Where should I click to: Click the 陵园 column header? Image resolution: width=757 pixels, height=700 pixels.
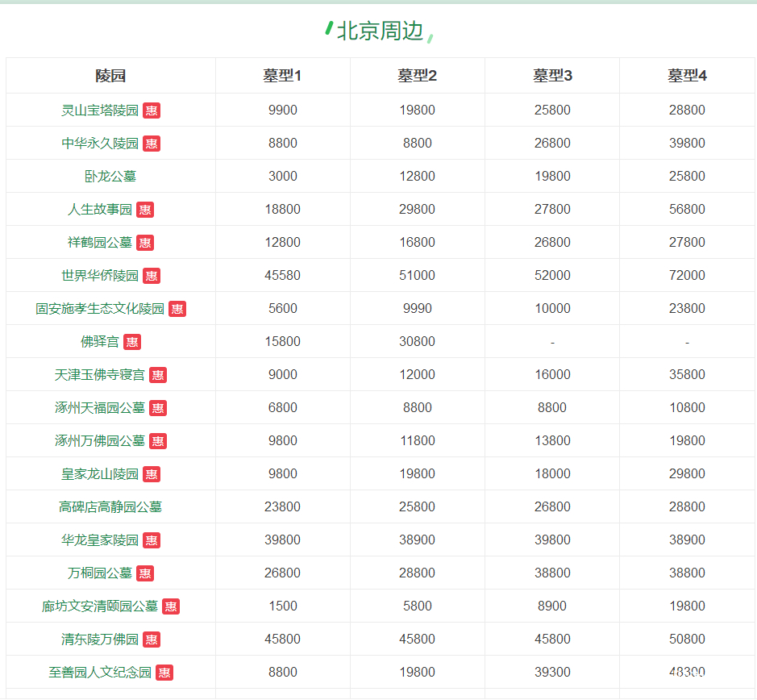[x=110, y=76]
